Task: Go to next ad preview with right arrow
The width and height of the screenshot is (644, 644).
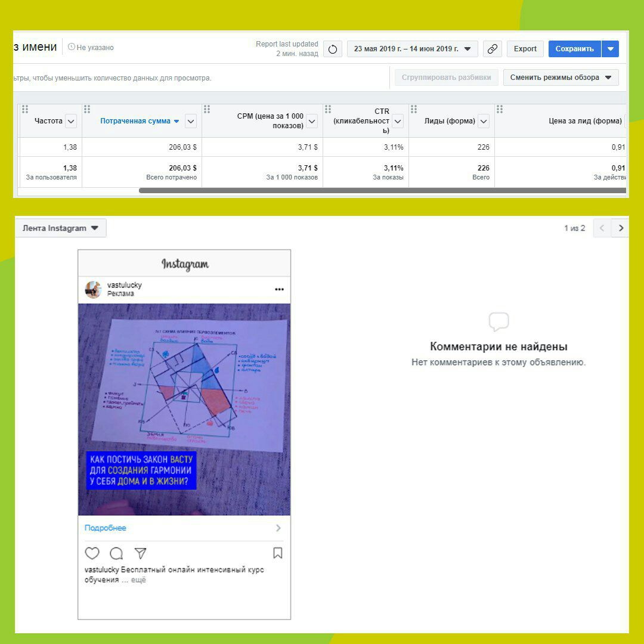Action: [620, 228]
